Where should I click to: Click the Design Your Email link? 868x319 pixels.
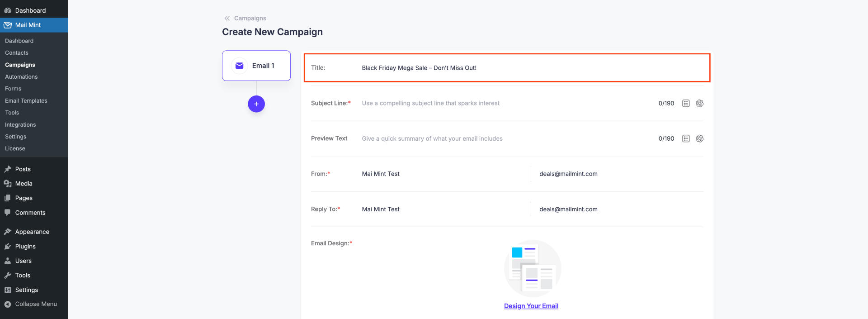pyautogui.click(x=531, y=306)
